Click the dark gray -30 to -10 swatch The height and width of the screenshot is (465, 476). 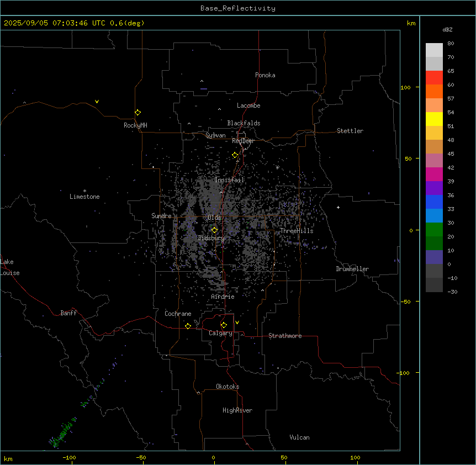pos(434,285)
